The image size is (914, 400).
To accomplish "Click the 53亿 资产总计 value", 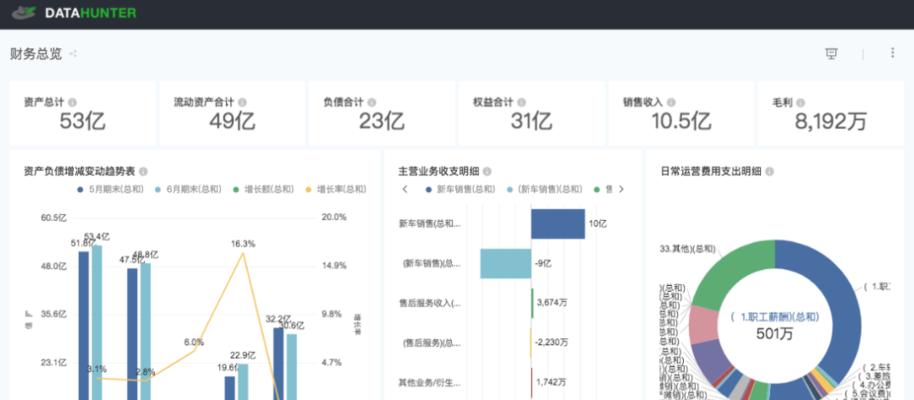I will [x=82, y=121].
